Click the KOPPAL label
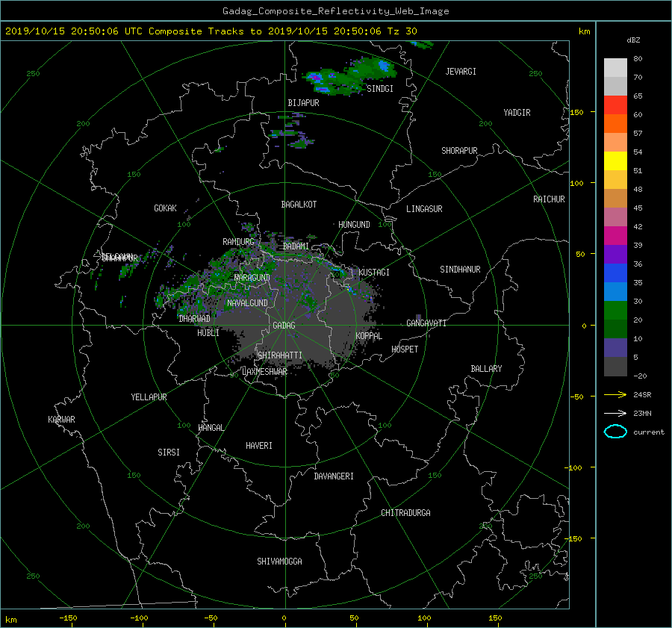The height and width of the screenshot is (628, 672). click(x=369, y=336)
